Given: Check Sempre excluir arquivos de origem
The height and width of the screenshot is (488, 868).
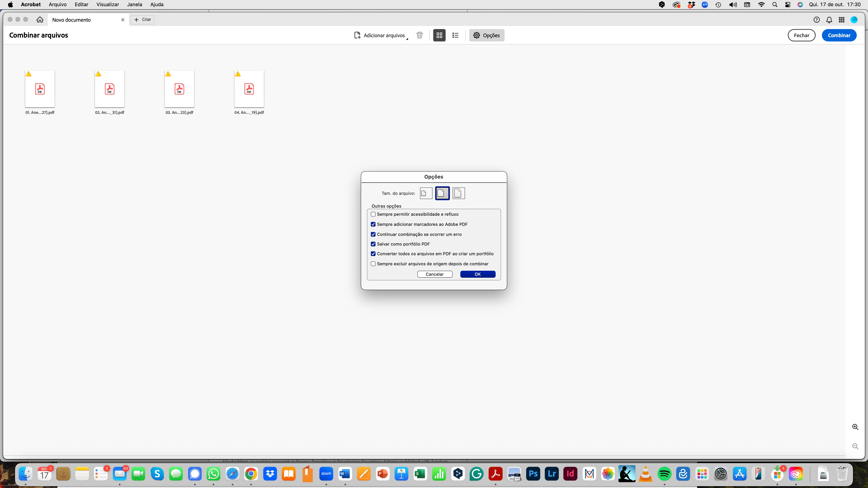Looking at the screenshot, I should [x=373, y=264].
